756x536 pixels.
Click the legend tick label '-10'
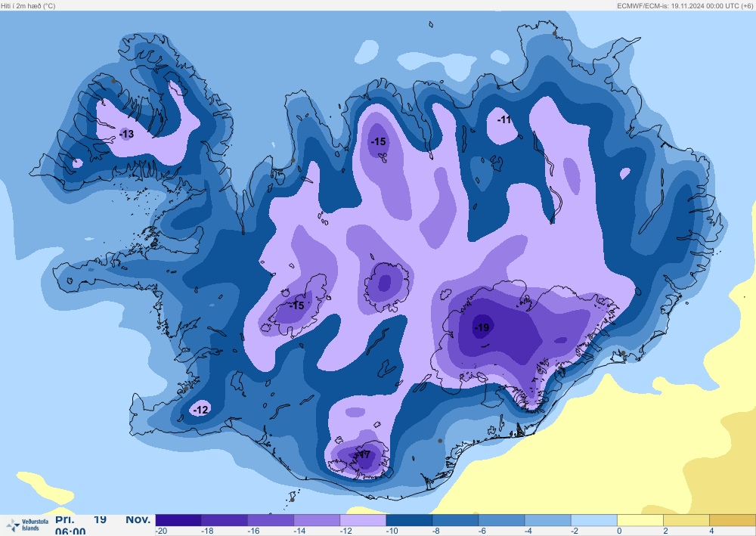(x=392, y=531)
